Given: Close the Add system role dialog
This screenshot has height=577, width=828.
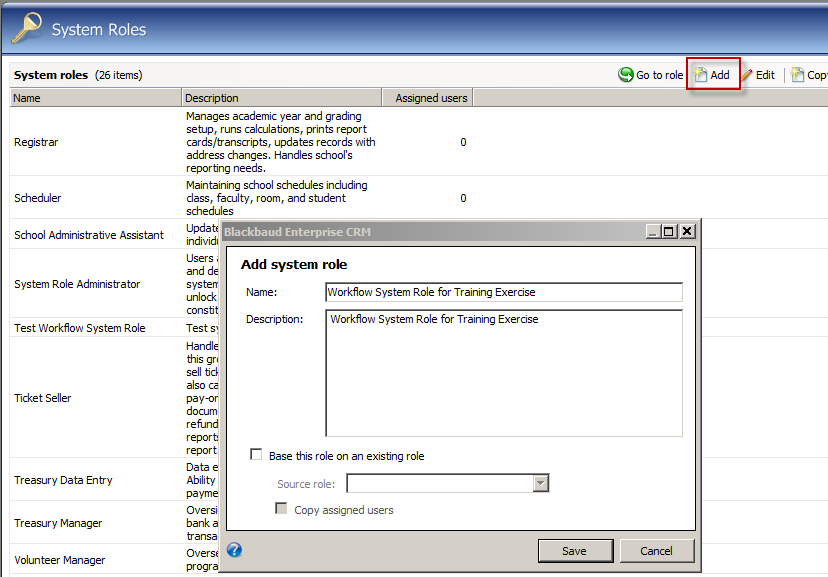Looking at the screenshot, I should pyautogui.click(x=686, y=231).
